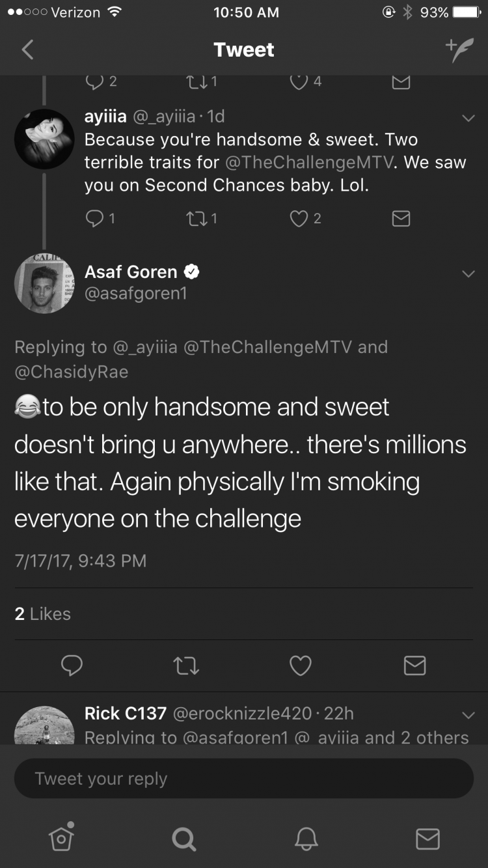Viewport: 488px width, 868px height.
Task: Retweet Asaf Goren's main tweet
Action: [186, 665]
